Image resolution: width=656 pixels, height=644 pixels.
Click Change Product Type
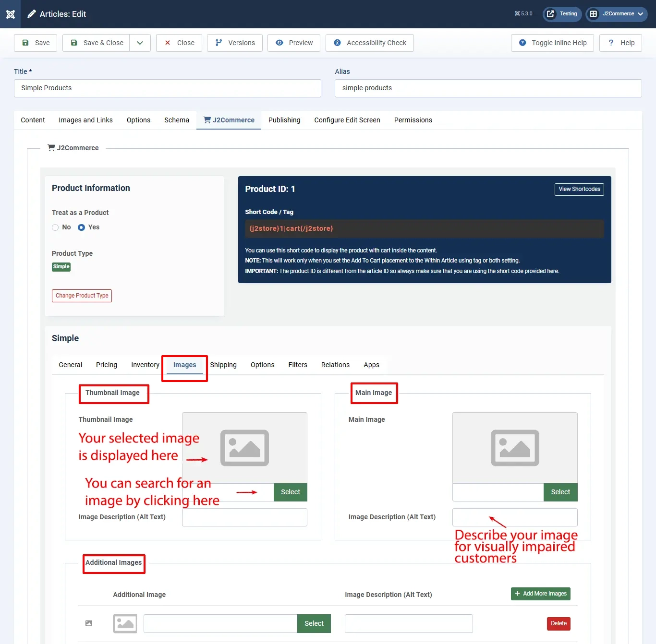(x=82, y=296)
